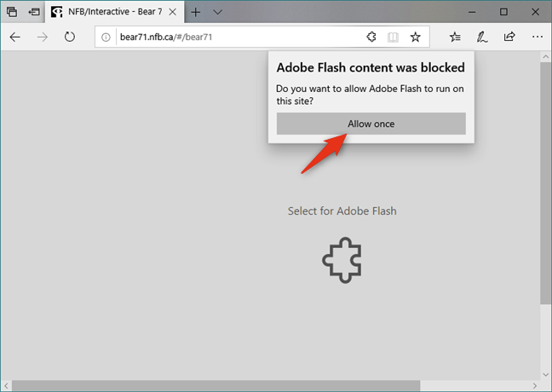
Task: Add web notes pen icon
Action: [482, 37]
